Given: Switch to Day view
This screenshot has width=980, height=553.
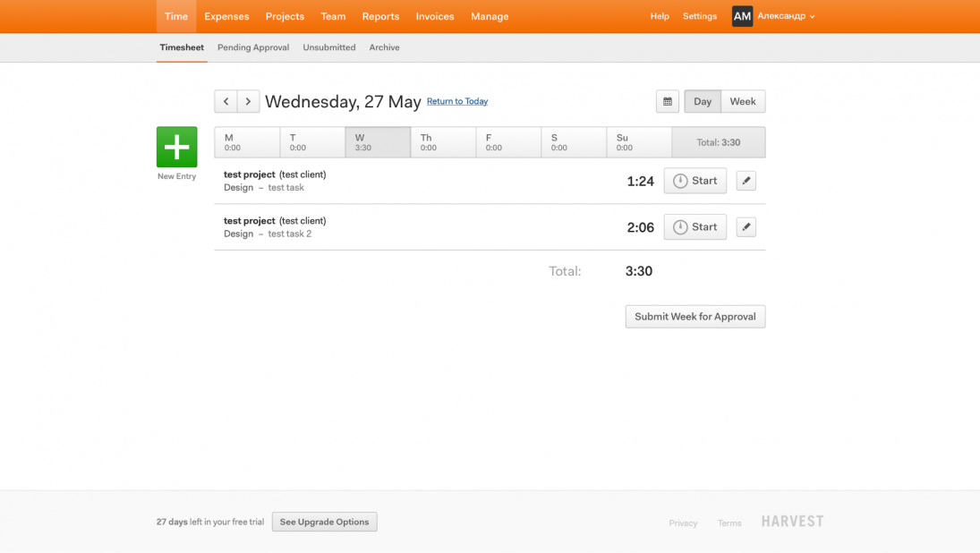Looking at the screenshot, I should [703, 101].
